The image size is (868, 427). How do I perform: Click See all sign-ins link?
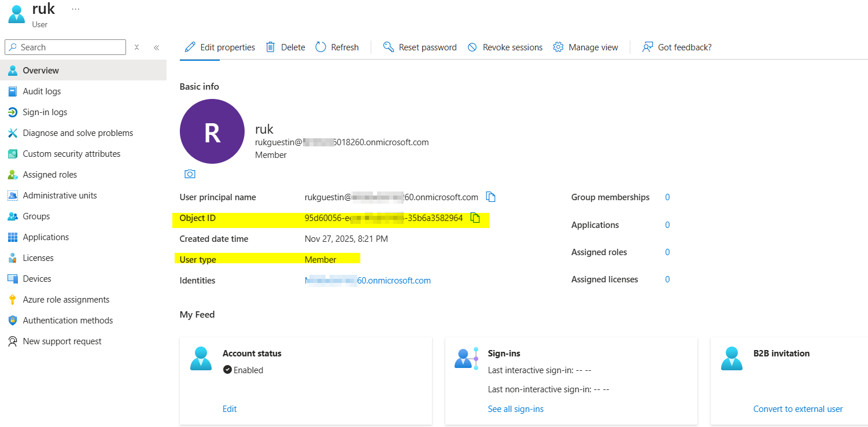pyautogui.click(x=516, y=408)
